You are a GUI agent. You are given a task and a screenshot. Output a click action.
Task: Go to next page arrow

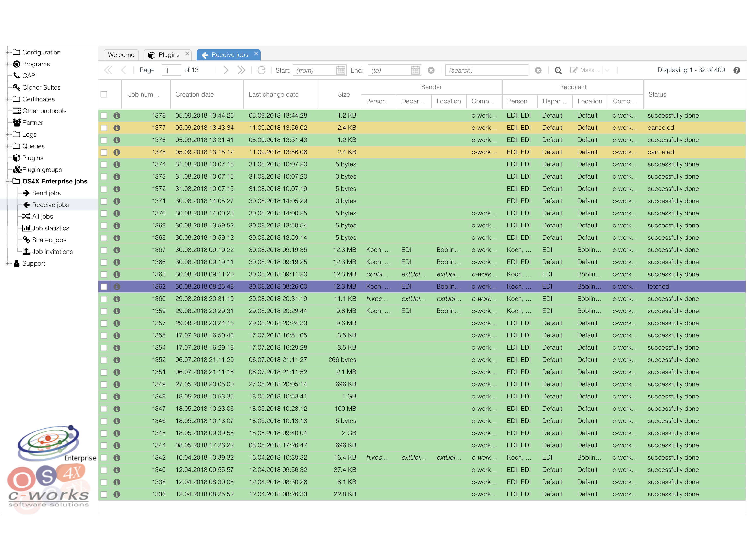226,70
